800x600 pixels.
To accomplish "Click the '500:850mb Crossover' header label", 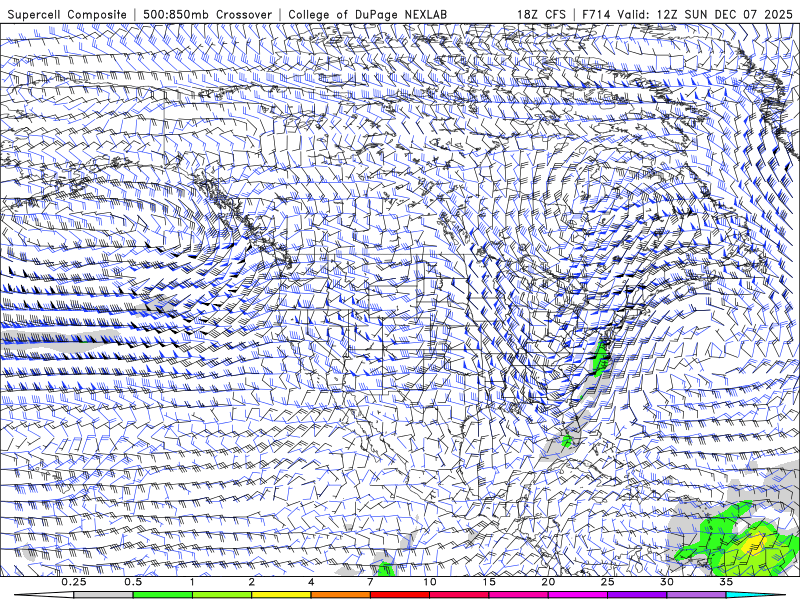I will tap(208, 14).
